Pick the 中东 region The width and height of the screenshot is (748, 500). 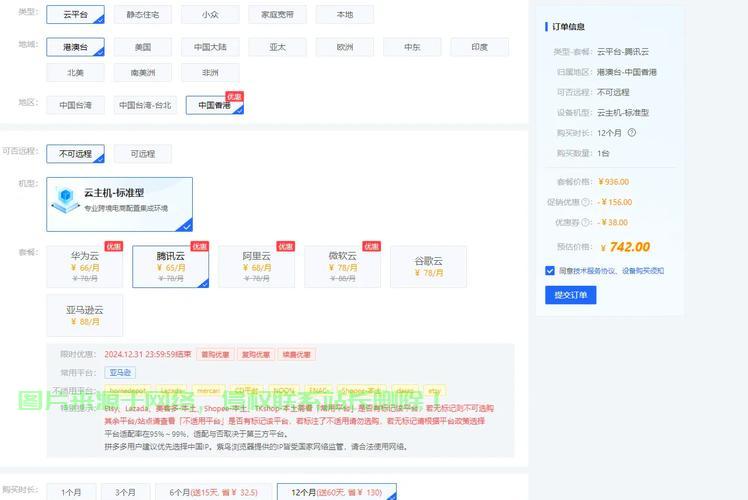coord(412,47)
